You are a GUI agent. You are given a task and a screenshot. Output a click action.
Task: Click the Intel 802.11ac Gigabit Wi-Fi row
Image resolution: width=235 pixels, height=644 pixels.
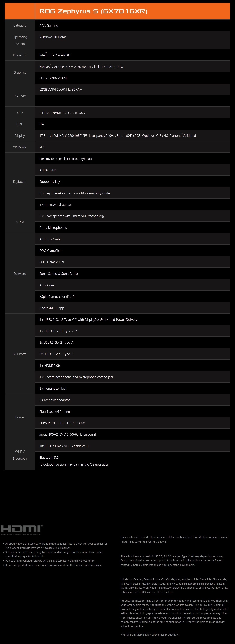pos(132,446)
